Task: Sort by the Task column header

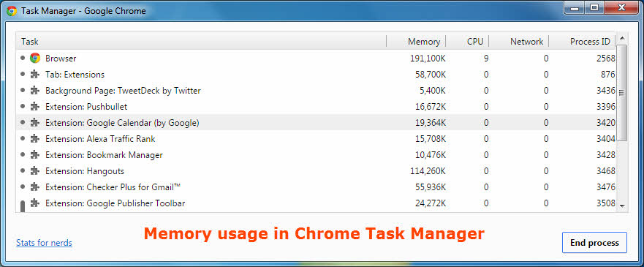Action: click(x=201, y=41)
